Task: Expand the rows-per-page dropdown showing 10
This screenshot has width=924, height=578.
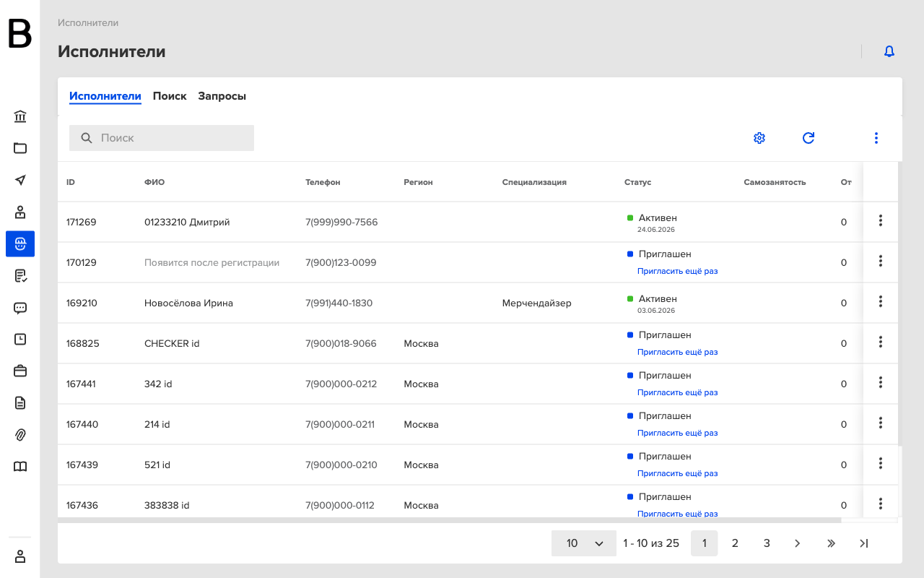Action: pos(584,543)
